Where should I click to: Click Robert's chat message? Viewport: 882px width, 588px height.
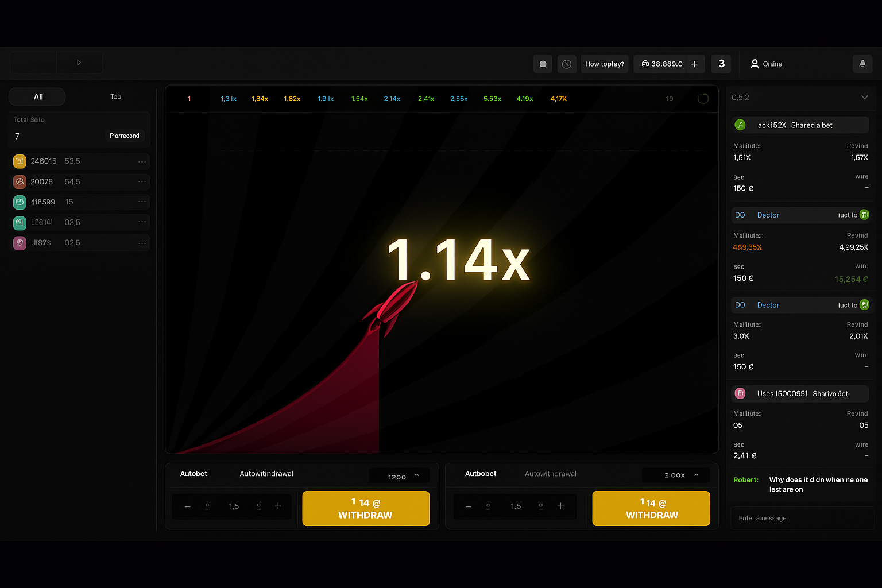click(801, 485)
